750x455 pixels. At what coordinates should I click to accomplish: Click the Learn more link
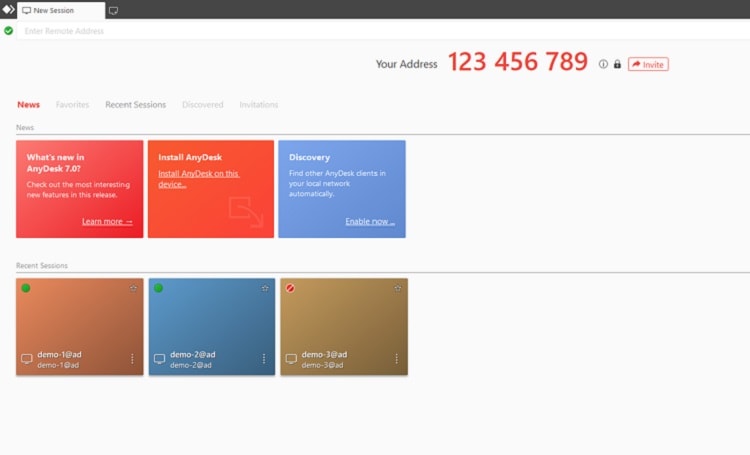(x=107, y=222)
